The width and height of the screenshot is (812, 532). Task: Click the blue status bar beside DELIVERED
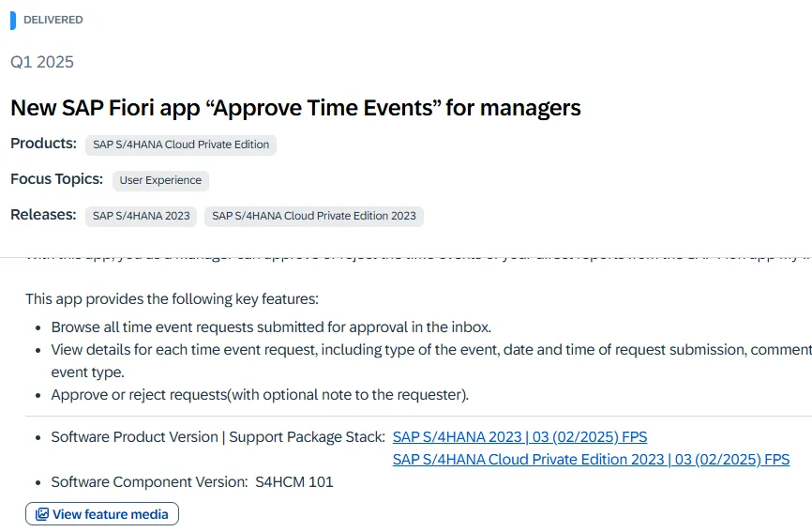13,20
